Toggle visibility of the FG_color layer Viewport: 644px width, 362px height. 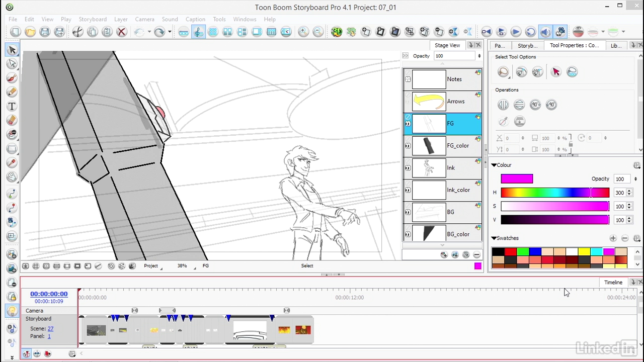[x=408, y=146]
